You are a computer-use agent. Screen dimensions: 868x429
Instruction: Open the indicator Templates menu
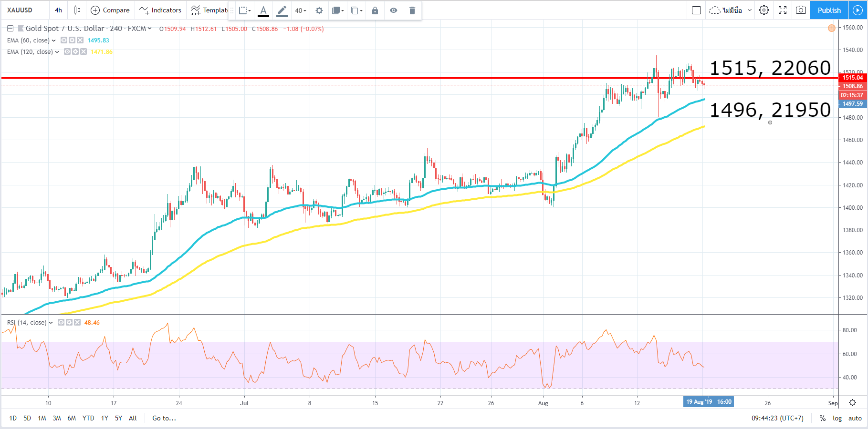(x=209, y=10)
